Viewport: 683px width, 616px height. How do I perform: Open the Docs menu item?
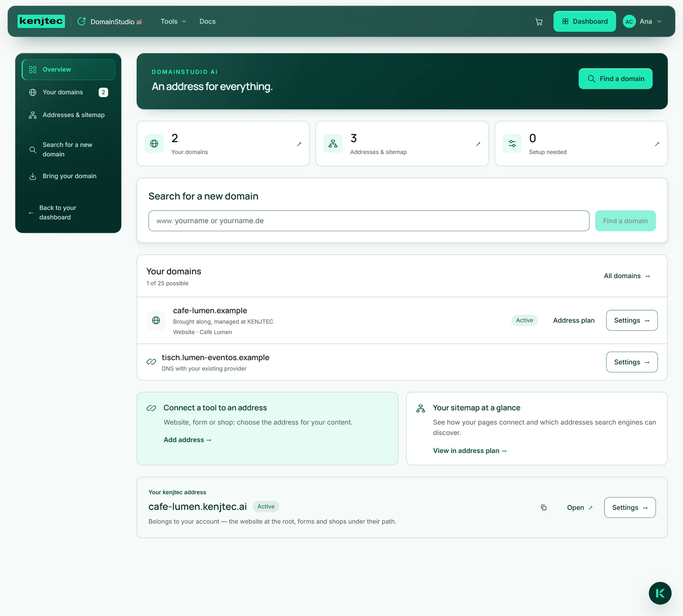click(207, 21)
